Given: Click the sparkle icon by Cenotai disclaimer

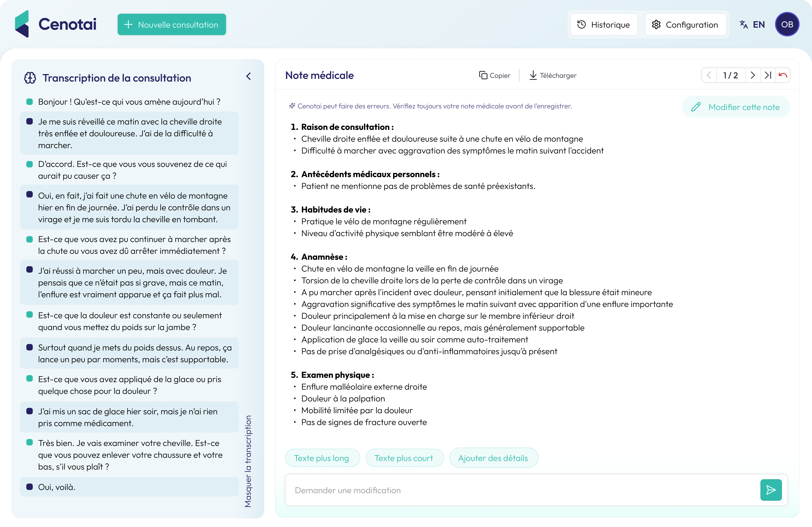Looking at the screenshot, I should 292,106.
